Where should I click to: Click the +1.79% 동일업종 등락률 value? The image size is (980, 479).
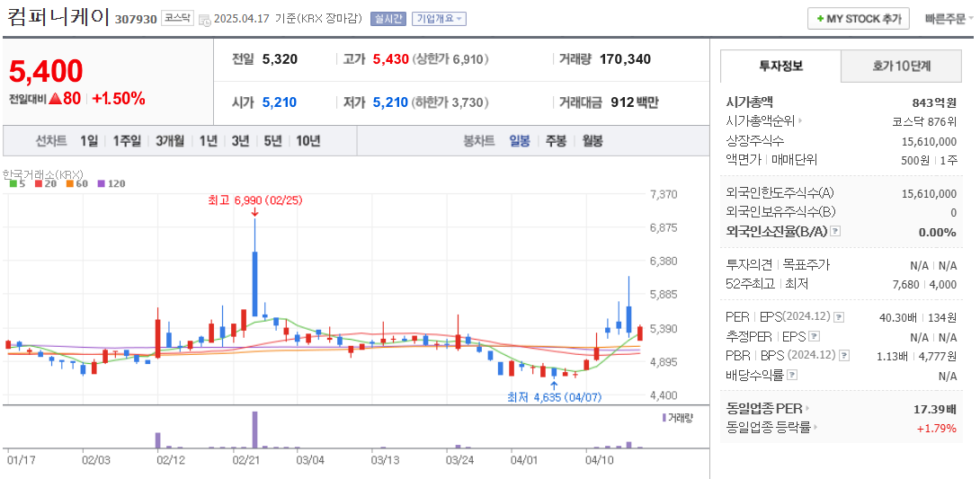point(936,429)
